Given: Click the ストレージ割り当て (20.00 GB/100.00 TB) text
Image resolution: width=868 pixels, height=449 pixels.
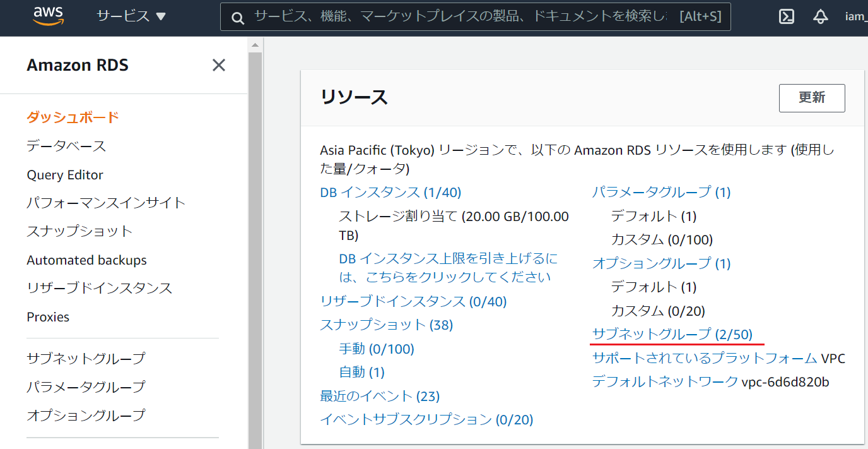Looking at the screenshot, I should (x=454, y=225).
